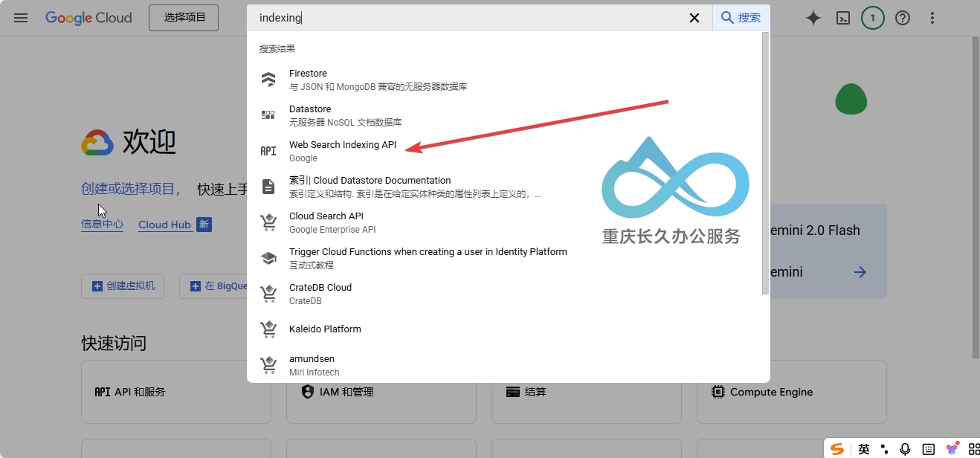980x458 pixels.
Task: Open the three-dot settings menu
Action: [932, 18]
